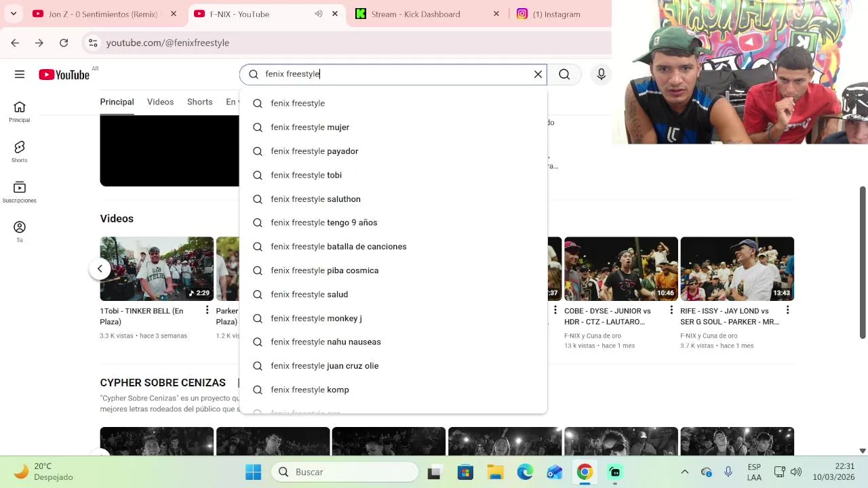Show hidden system tray icons chevron
Screen dimensions: 868x488
click(684, 472)
